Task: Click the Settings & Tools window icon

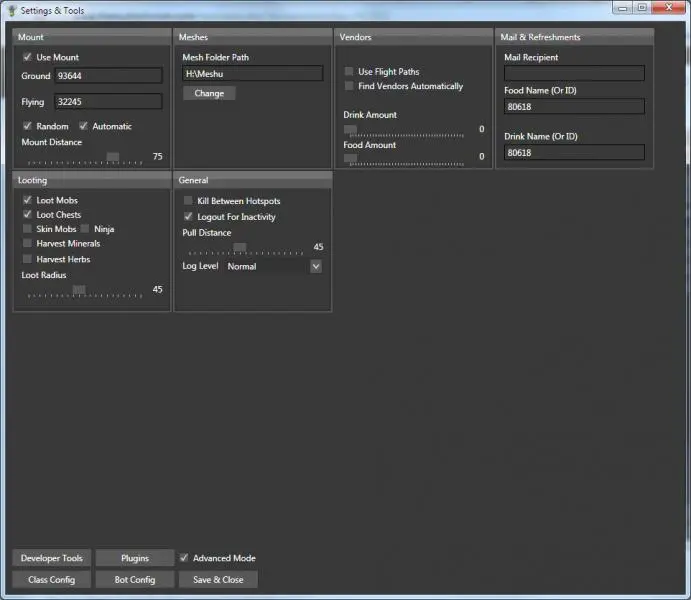Action: coord(11,8)
